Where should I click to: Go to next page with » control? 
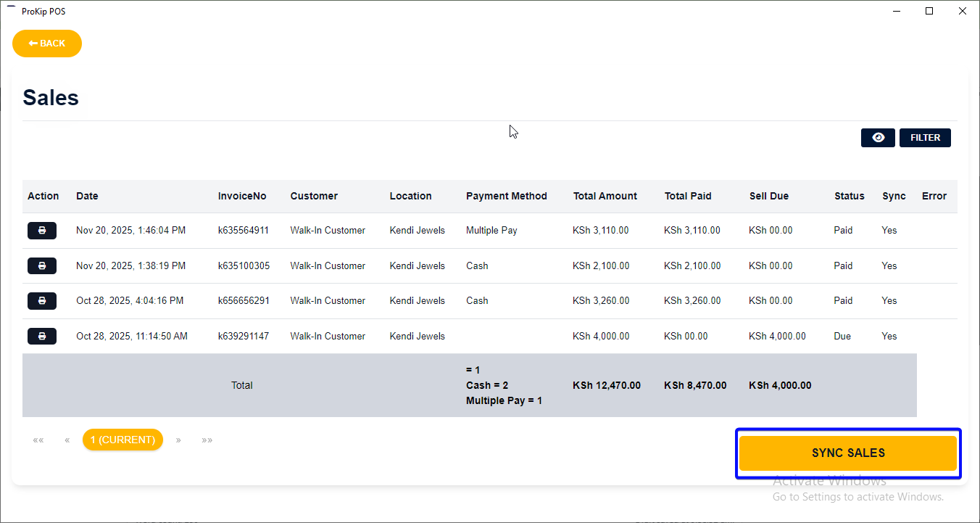point(178,440)
